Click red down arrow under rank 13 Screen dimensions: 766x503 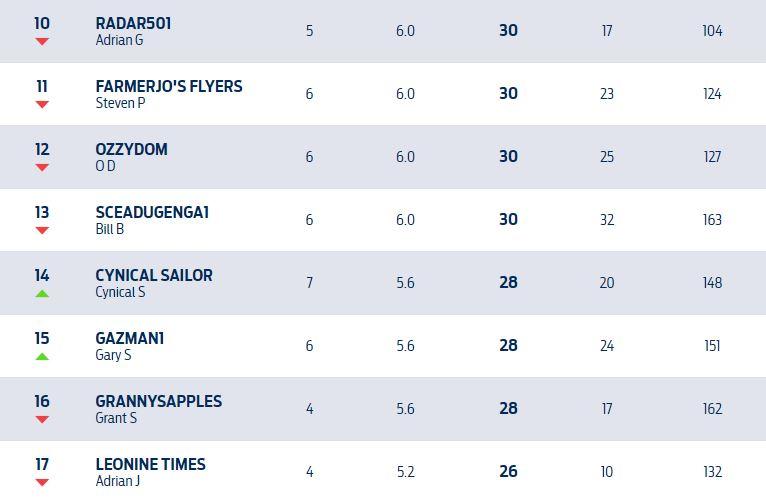[42, 231]
